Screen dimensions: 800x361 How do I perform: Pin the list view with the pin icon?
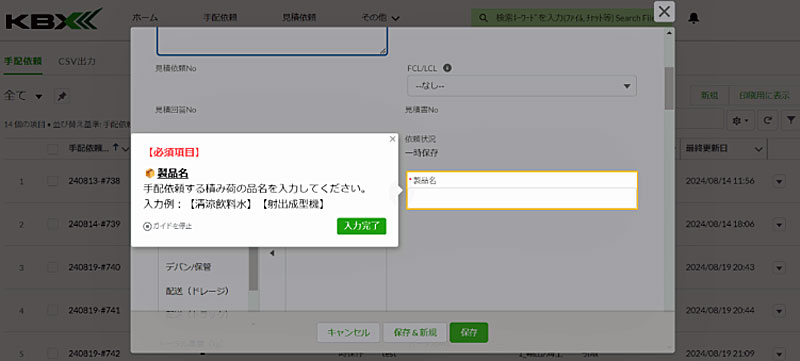click(x=61, y=96)
